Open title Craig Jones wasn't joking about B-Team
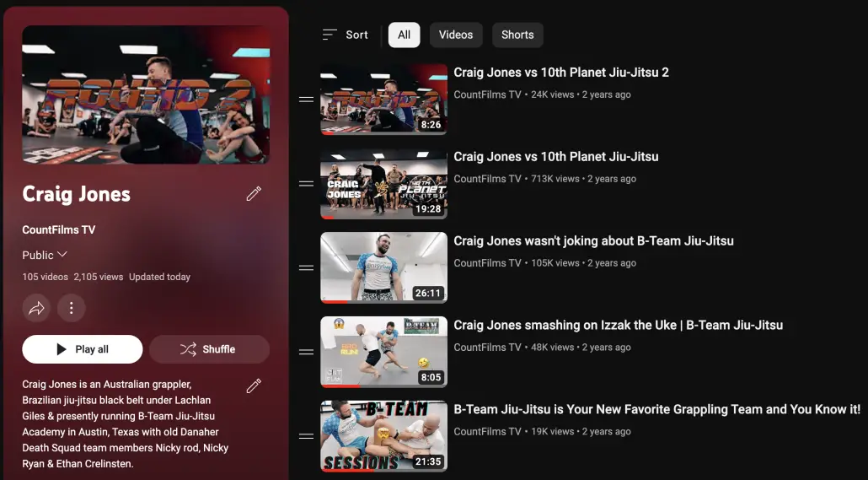This screenshot has width=868, height=480. tap(594, 241)
